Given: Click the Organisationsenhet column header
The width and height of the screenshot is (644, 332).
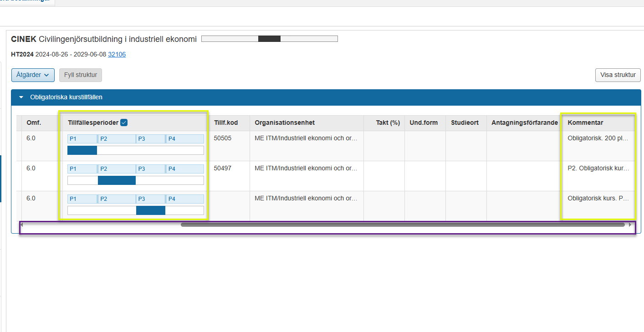Looking at the screenshot, I should (285, 123).
